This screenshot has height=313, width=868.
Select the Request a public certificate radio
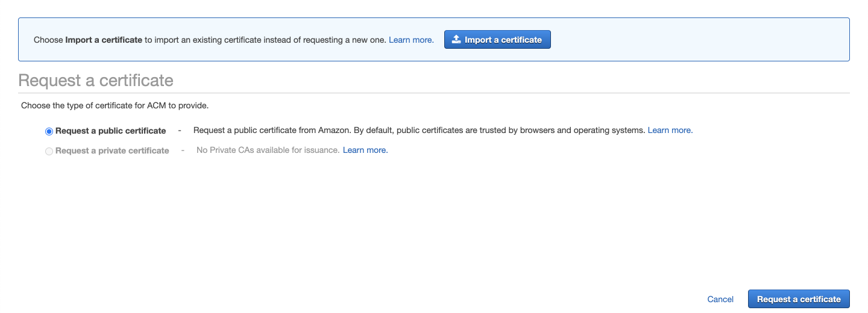49,131
